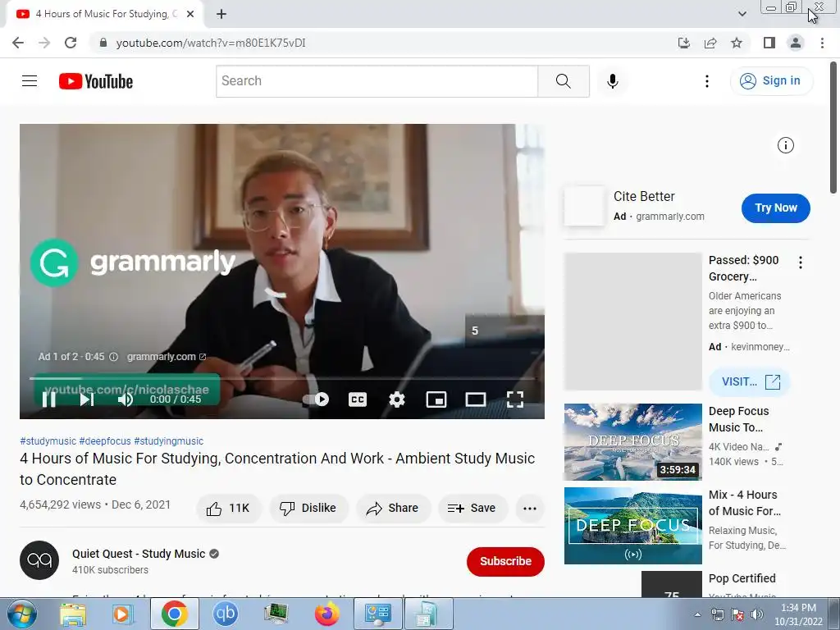
Task: Show hidden system tray icons
Action: point(697,614)
